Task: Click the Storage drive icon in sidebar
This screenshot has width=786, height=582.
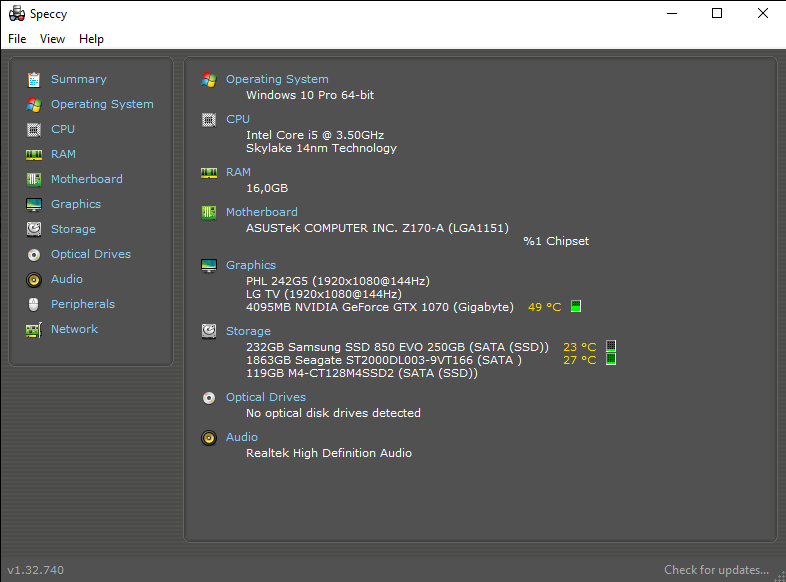Action: (x=34, y=229)
